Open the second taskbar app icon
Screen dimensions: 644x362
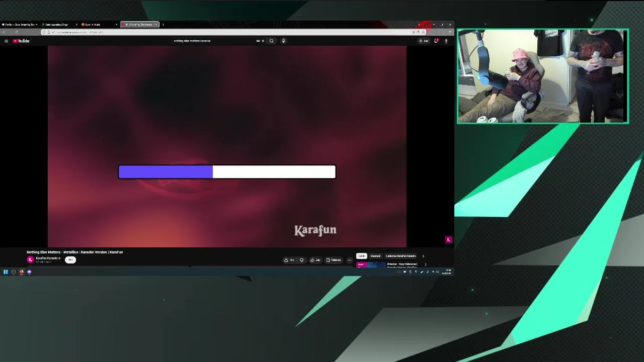pos(14,272)
